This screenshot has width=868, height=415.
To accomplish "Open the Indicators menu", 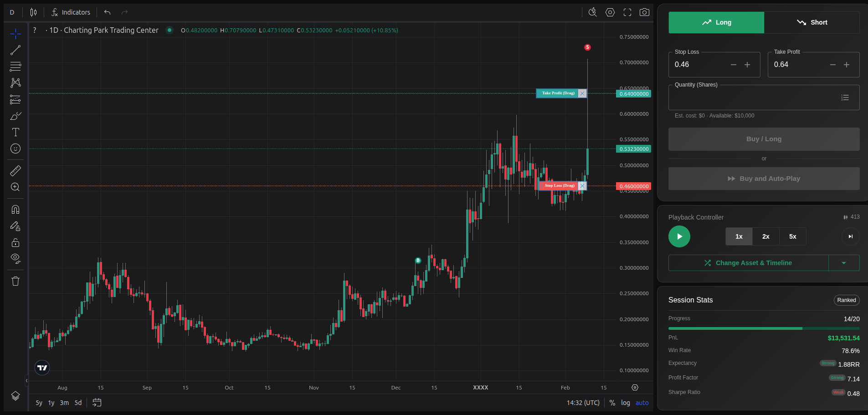I will tap(71, 12).
